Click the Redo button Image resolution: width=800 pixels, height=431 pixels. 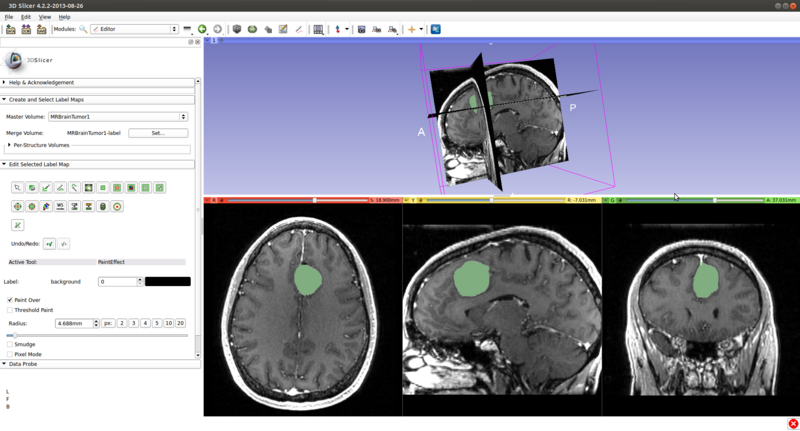coord(64,244)
